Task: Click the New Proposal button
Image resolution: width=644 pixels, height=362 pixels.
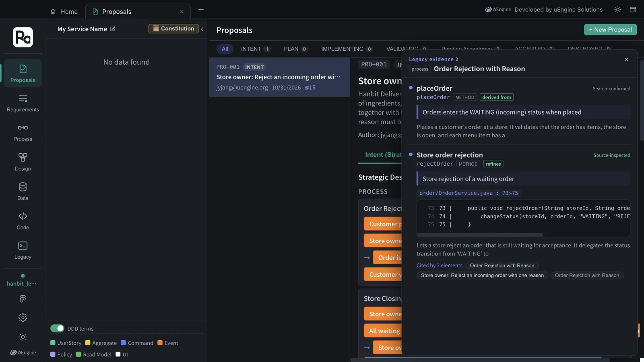Action: click(x=610, y=30)
